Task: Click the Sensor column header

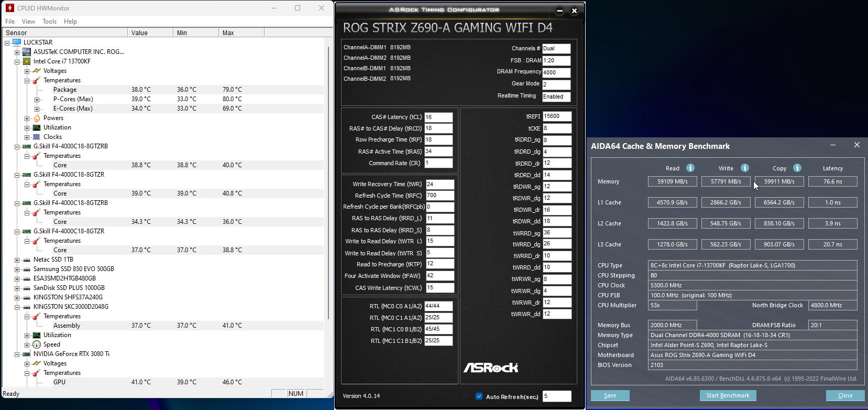Action: coord(65,33)
